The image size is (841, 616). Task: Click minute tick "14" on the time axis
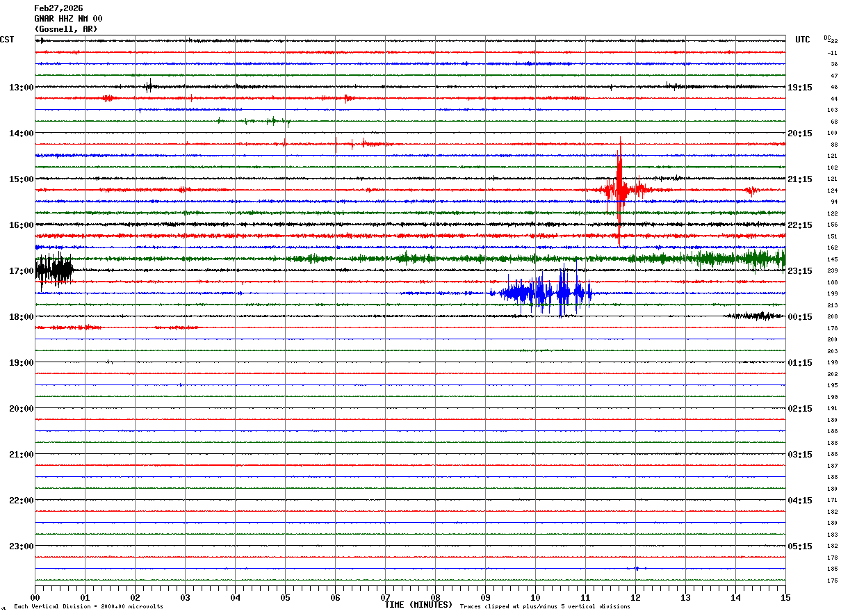point(735,597)
